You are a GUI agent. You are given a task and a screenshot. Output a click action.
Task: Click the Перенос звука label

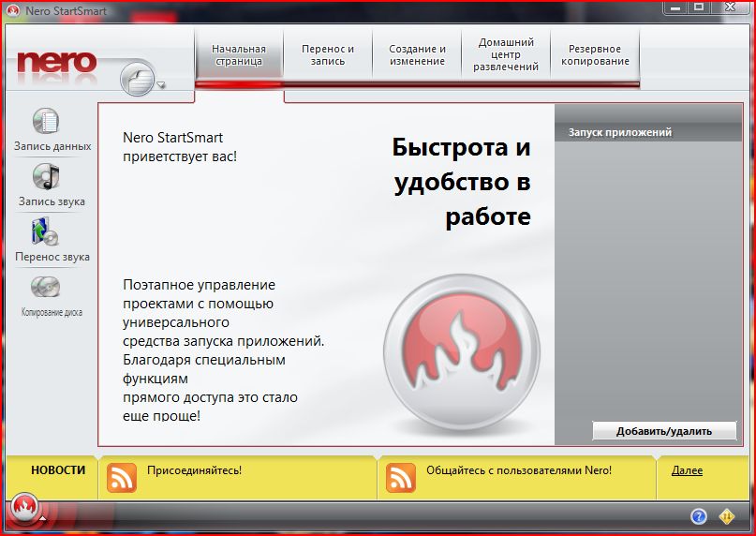click(x=52, y=257)
